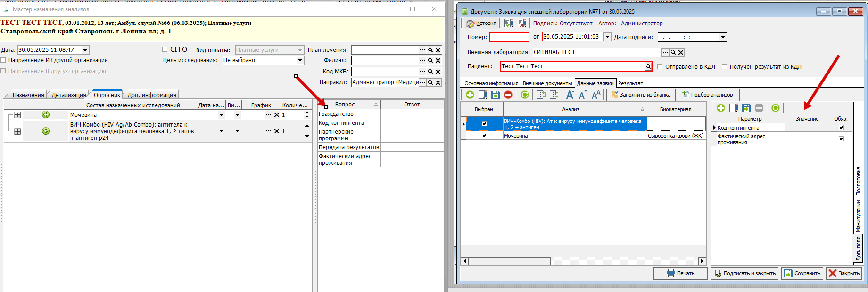Clear the Внешняя лаборатория field with X icon
The height and width of the screenshot is (292, 868).
click(680, 52)
